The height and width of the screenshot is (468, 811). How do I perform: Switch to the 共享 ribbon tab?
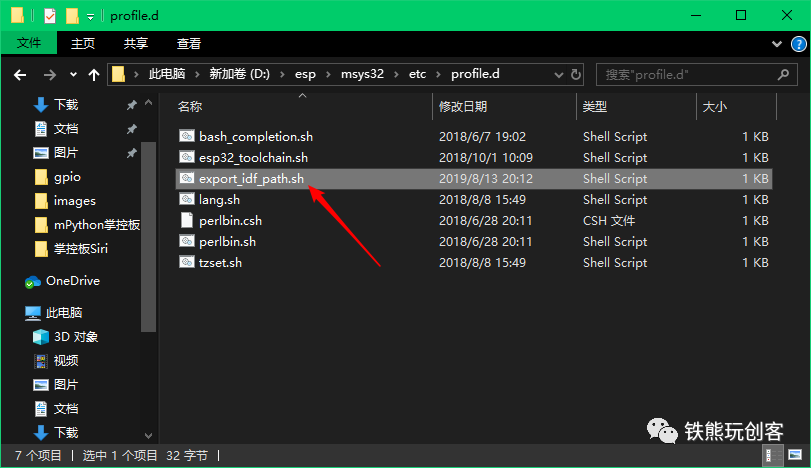point(136,43)
